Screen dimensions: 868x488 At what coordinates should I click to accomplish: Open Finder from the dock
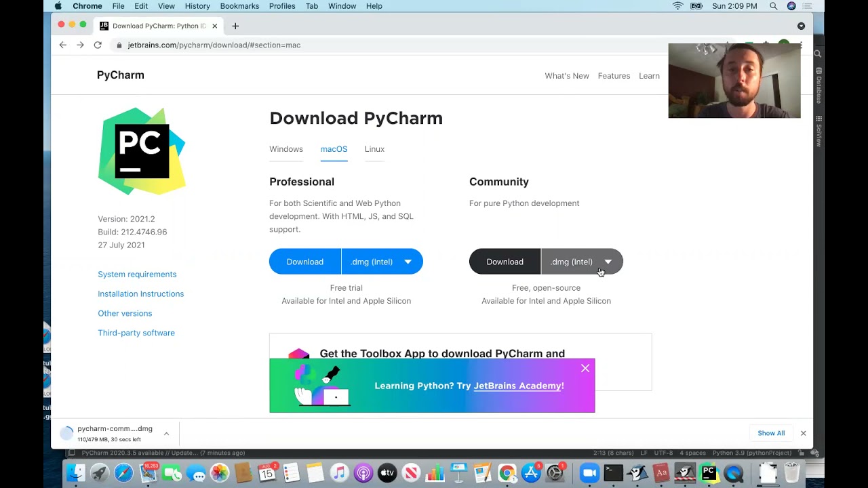(77, 472)
